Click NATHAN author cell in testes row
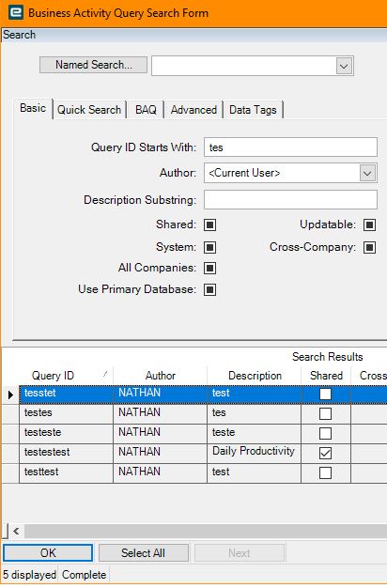387x588 pixels. point(160,413)
